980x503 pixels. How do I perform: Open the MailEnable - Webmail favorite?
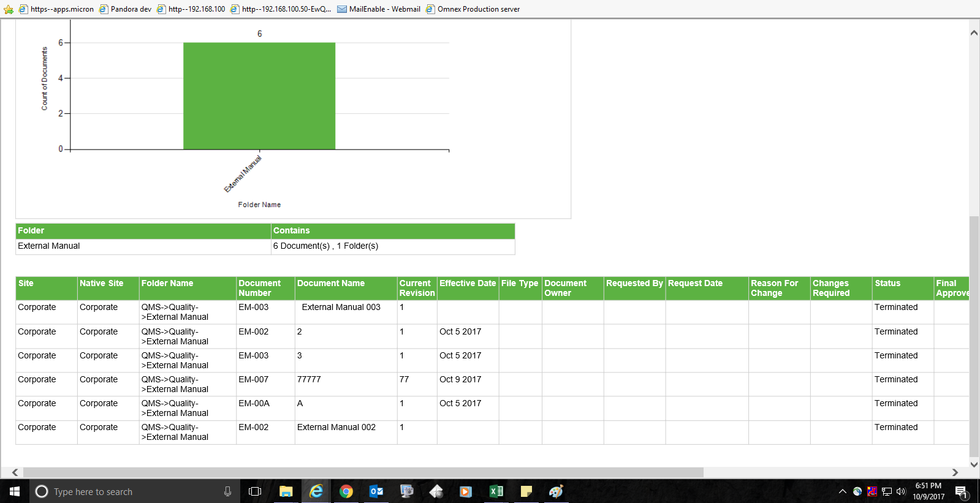379,9
